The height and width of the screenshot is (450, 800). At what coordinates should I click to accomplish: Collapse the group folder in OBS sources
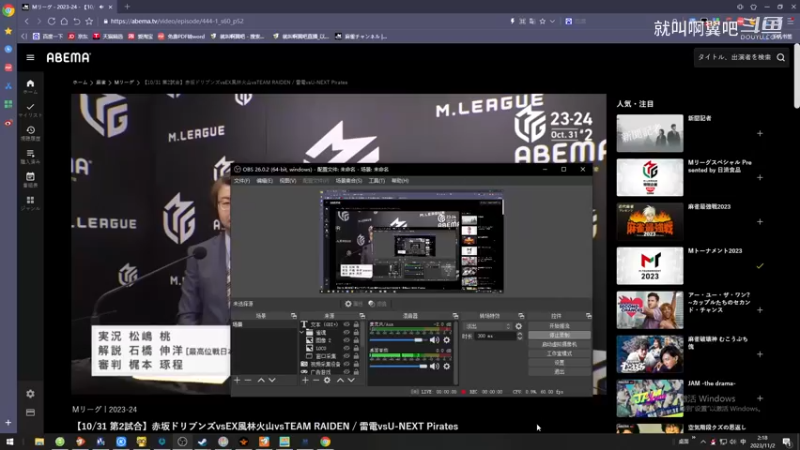pos(302,332)
